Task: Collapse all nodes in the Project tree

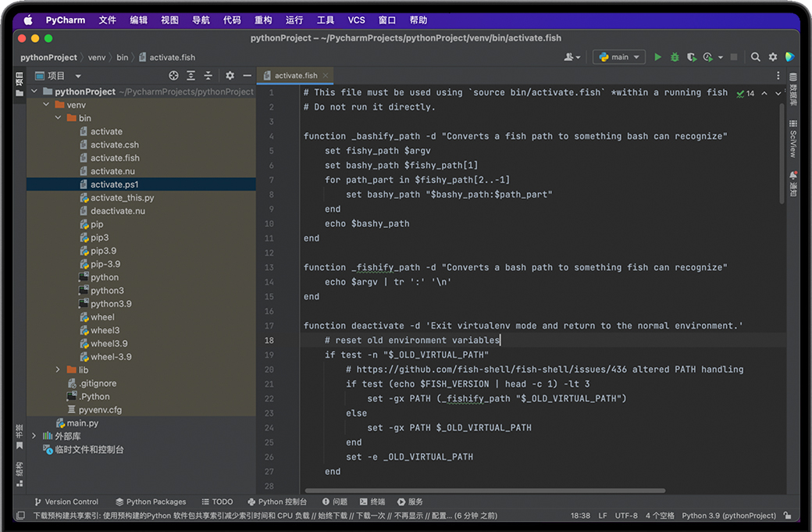Action: pos(210,75)
